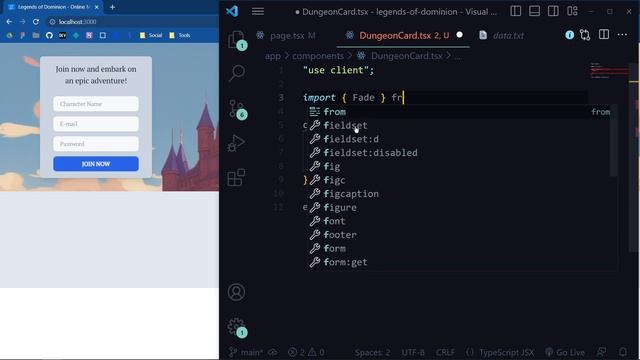640x360 pixels.
Task: Choose the 'figcaption' suggestion
Action: (x=460, y=194)
